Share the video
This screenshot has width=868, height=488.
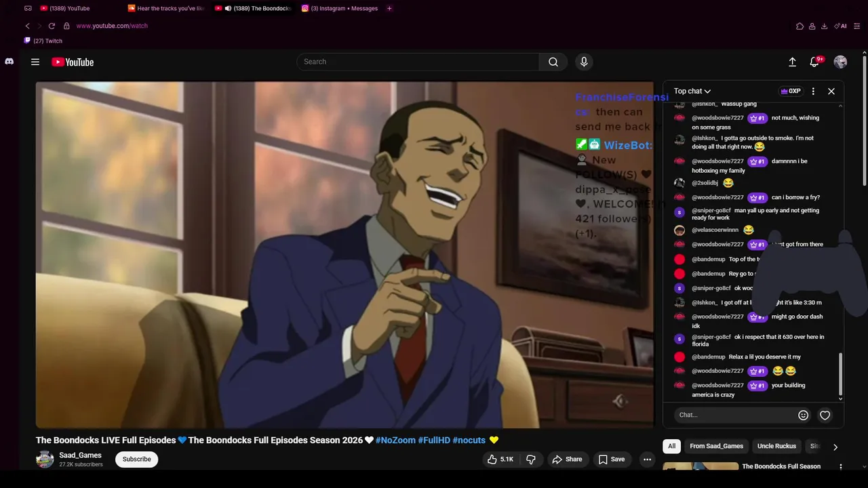click(568, 459)
